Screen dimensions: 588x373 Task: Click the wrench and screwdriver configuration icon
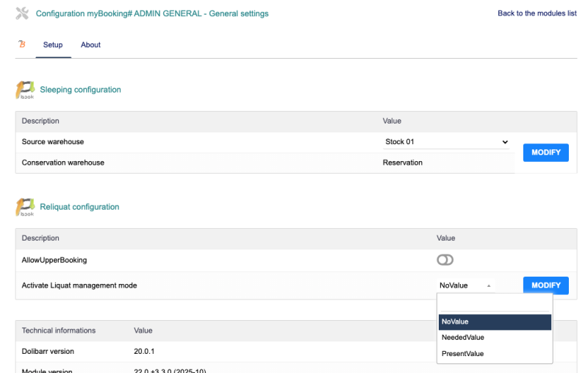pos(22,14)
